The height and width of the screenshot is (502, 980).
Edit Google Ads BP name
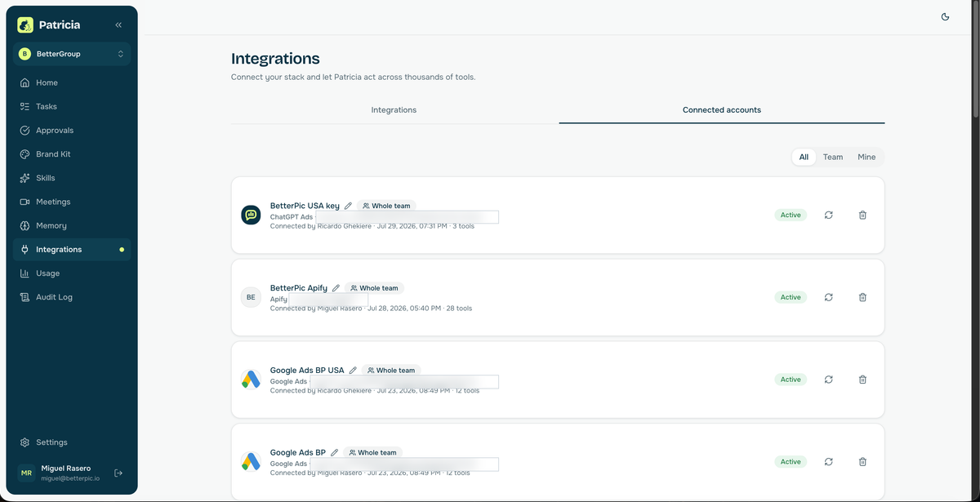click(x=334, y=452)
